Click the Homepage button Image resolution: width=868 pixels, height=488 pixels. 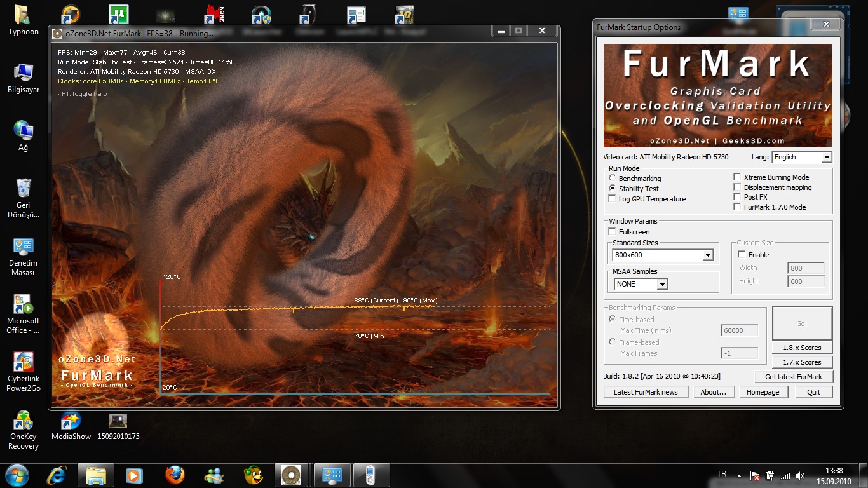[x=763, y=392]
